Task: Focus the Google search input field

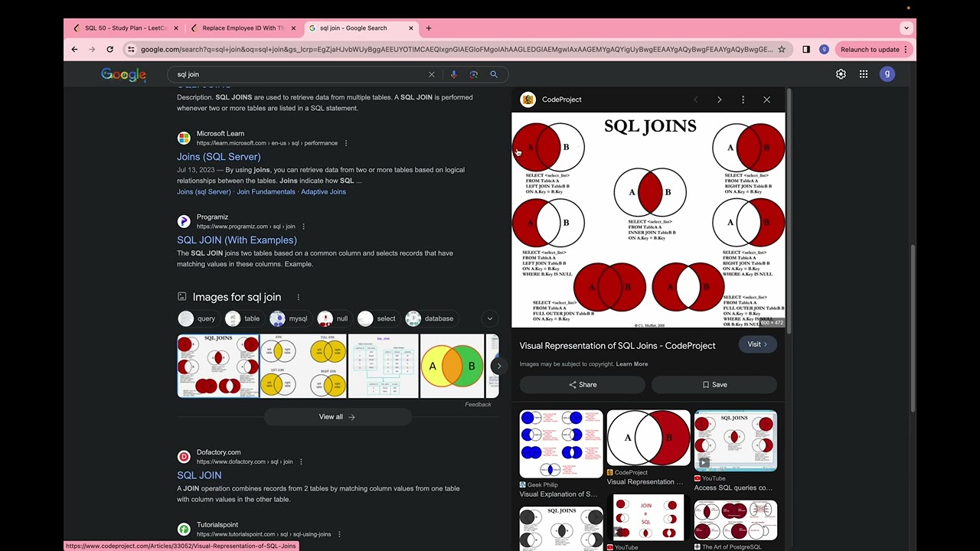Action: click(x=299, y=74)
